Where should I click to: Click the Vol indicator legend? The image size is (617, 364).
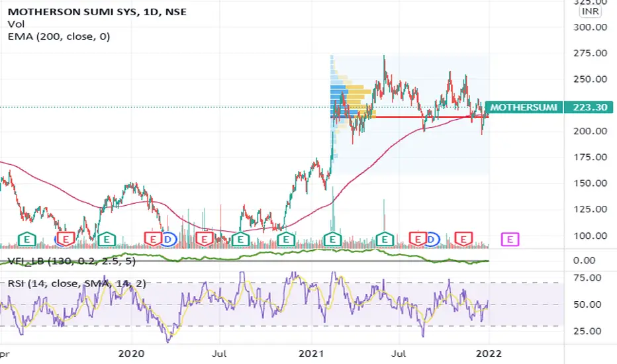[16, 24]
